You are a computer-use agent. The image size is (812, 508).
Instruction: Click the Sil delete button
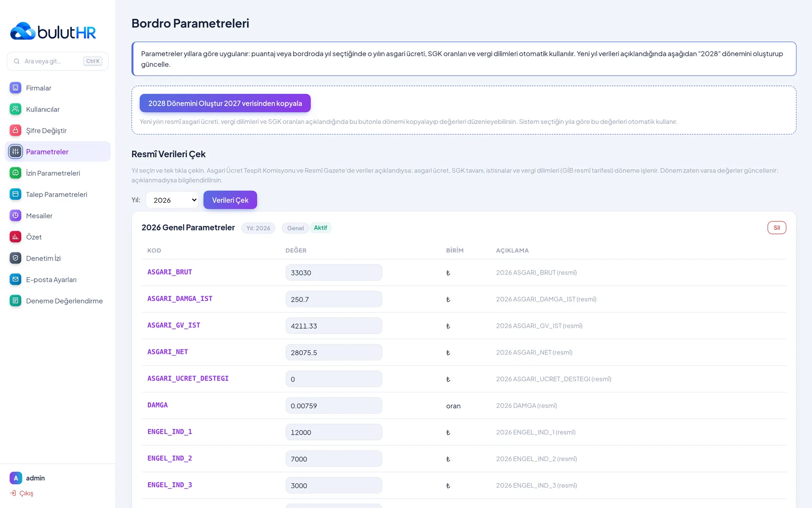pyautogui.click(x=777, y=228)
